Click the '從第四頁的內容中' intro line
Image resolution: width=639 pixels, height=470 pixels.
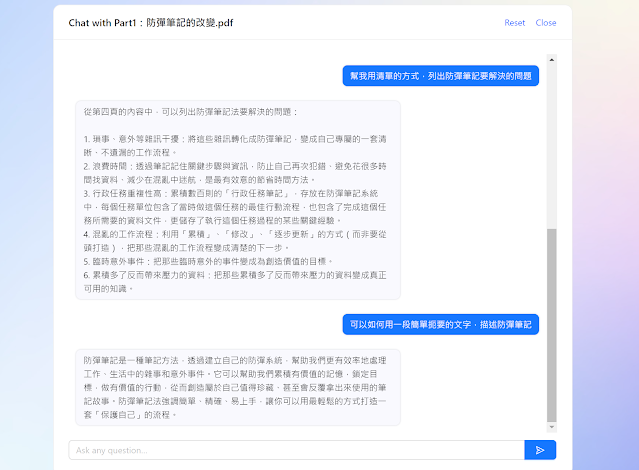190,111
